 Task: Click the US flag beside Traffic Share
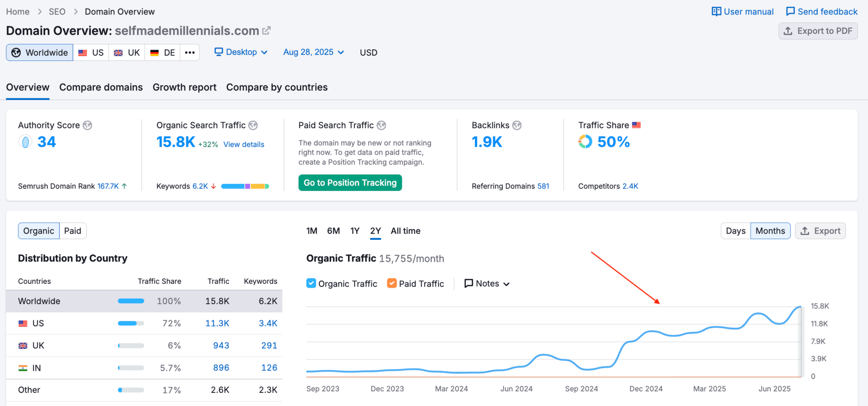(x=637, y=125)
